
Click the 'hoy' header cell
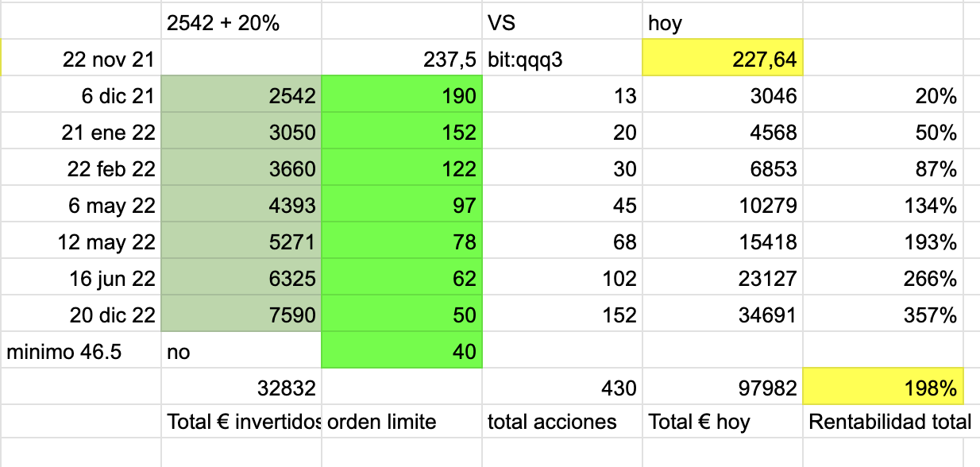click(x=723, y=21)
